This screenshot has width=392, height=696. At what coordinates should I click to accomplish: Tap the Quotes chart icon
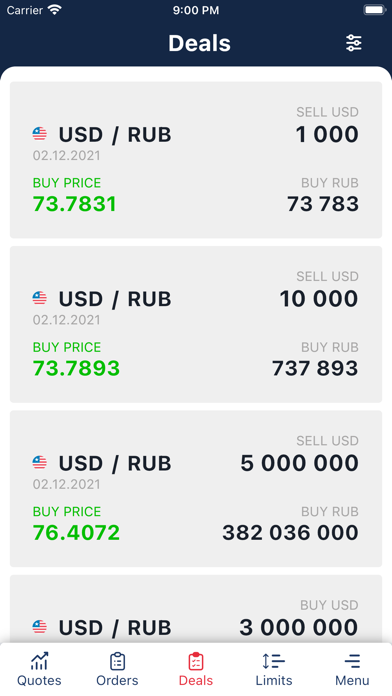(x=40, y=661)
